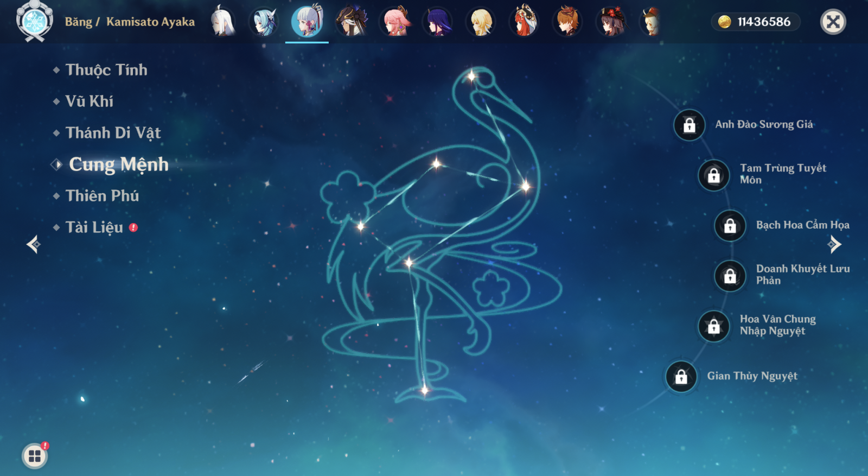Open the Thánh Di Vật artifacts menu

(113, 133)
